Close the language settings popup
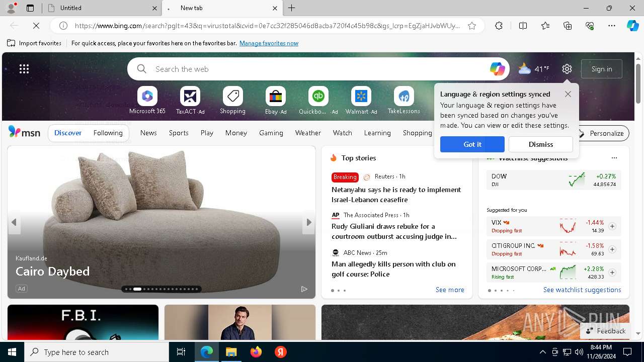The width and height of the screenshot is (644, 362). pos(568,94)
